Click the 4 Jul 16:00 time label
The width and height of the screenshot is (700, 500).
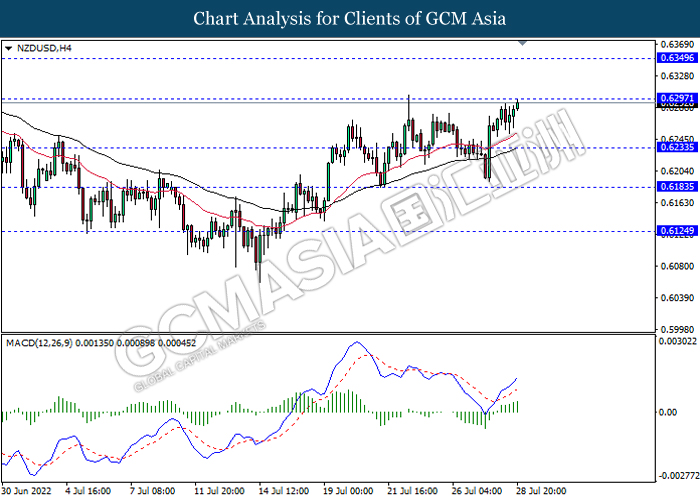click(88, 491)
